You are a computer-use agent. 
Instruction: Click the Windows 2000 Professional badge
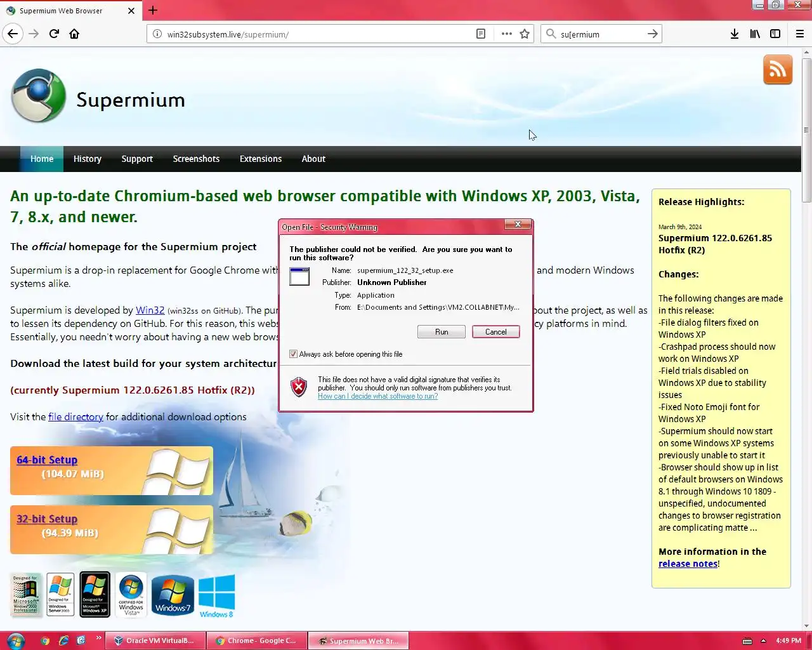(x=26, y=595)
